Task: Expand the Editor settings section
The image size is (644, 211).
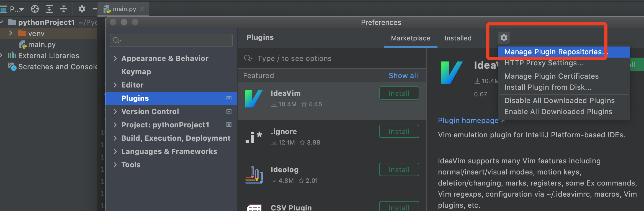Action: tap(115, 85)
